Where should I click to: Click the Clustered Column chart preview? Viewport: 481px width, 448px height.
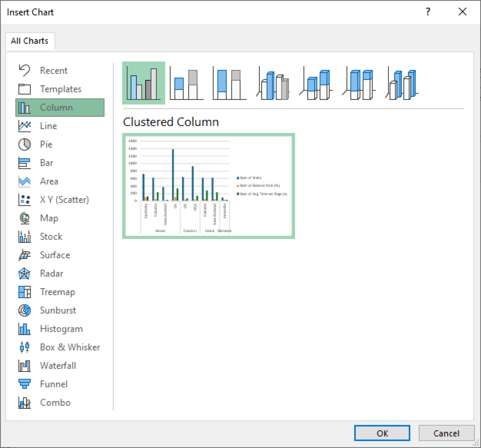(x=208, y=185)
